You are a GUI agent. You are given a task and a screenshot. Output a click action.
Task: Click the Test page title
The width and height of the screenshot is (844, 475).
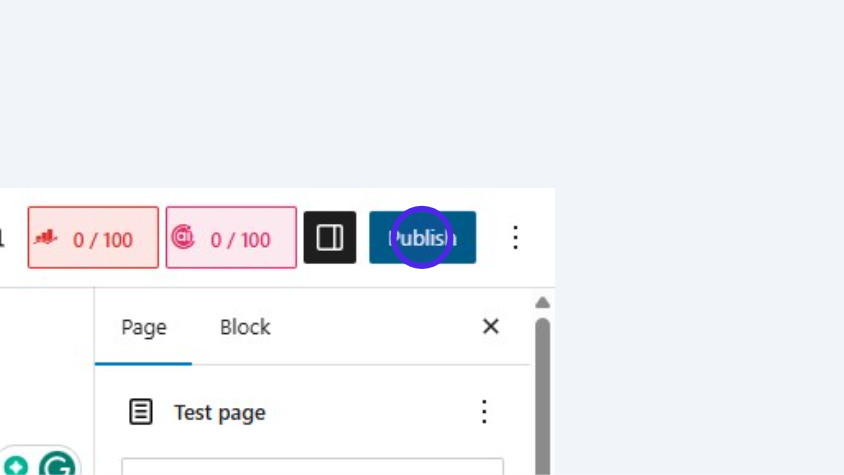click(x=220, y=412)
